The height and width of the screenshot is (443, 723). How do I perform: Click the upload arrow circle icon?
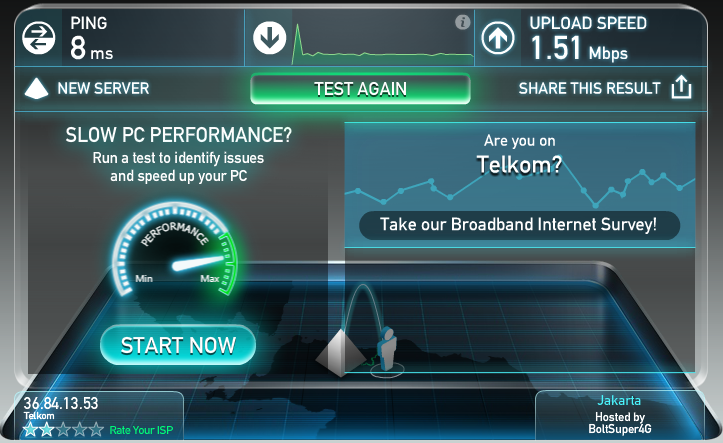(x=498, y=38)
